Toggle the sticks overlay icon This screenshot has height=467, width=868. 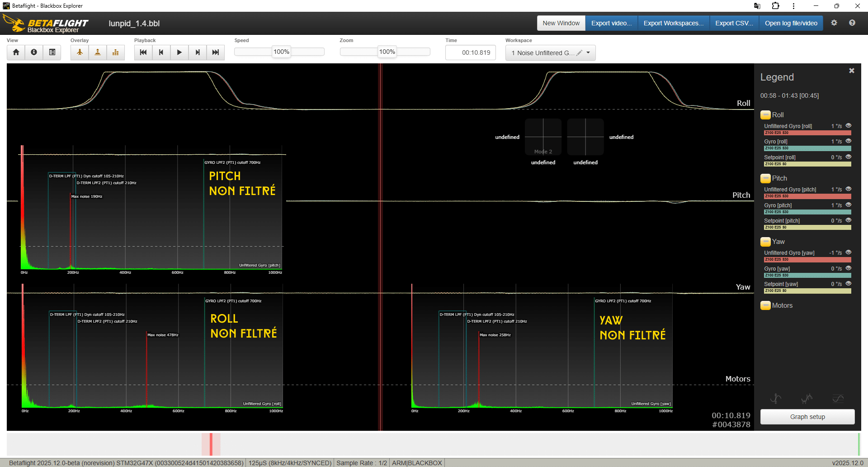[x=98, y=52]
